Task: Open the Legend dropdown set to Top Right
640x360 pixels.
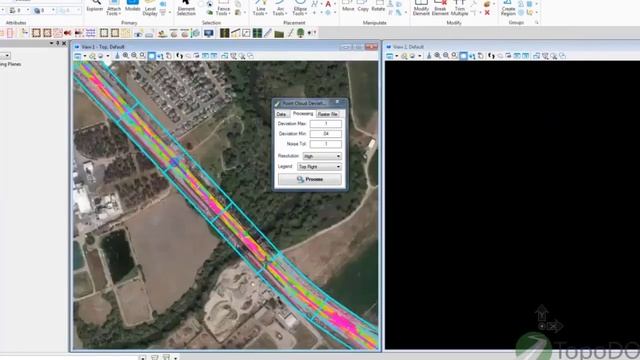Action: 319,167
